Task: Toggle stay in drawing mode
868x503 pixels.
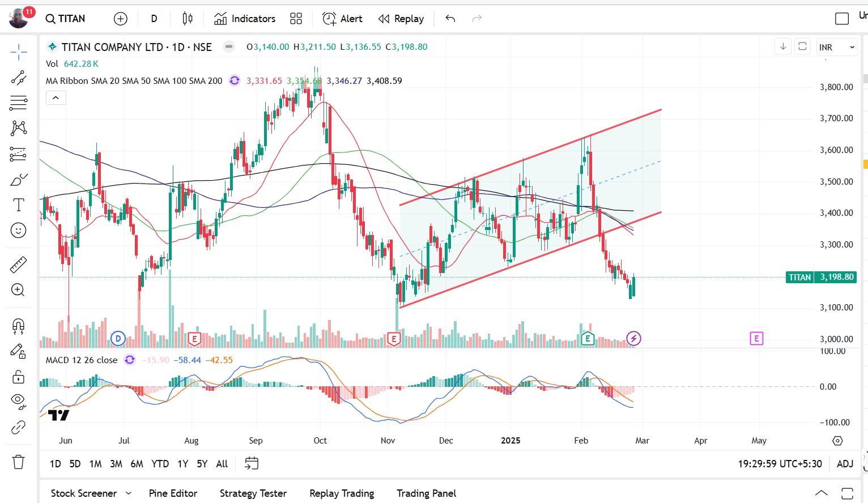Action: pos(19,351)
